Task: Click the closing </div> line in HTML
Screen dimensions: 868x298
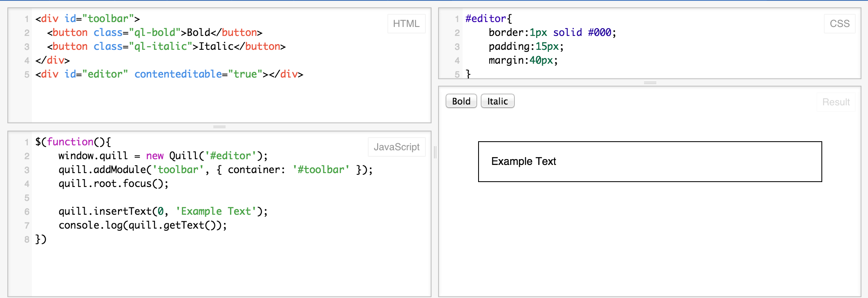Action: pos(52,60)
